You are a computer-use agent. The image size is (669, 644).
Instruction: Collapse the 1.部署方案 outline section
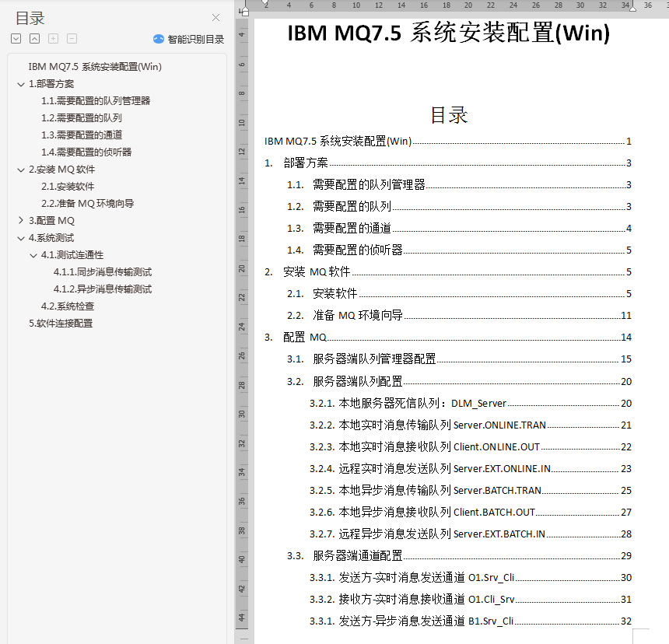point(21,83)
